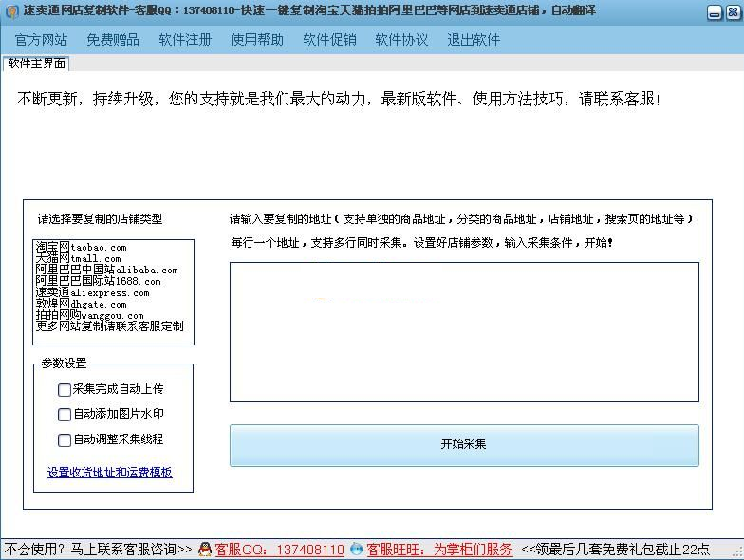
Task: Click the Wangwang icon in status bar
Action: point(356,549)
